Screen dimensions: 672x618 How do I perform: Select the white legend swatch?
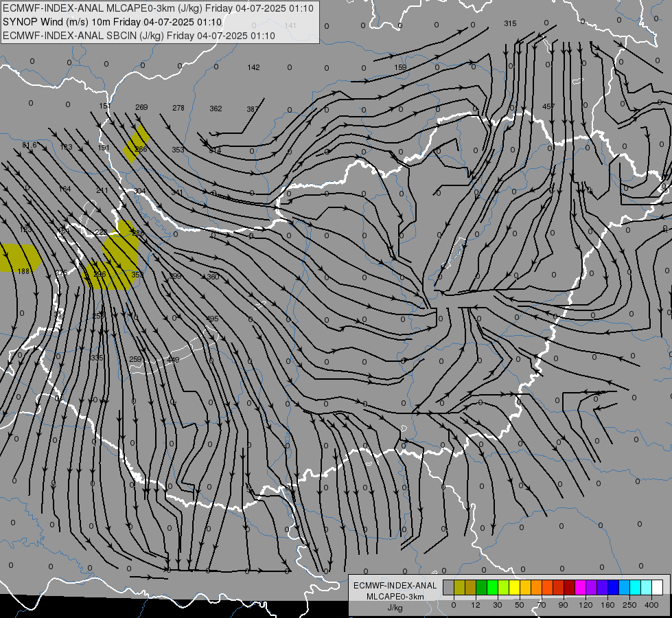(658, 587)
